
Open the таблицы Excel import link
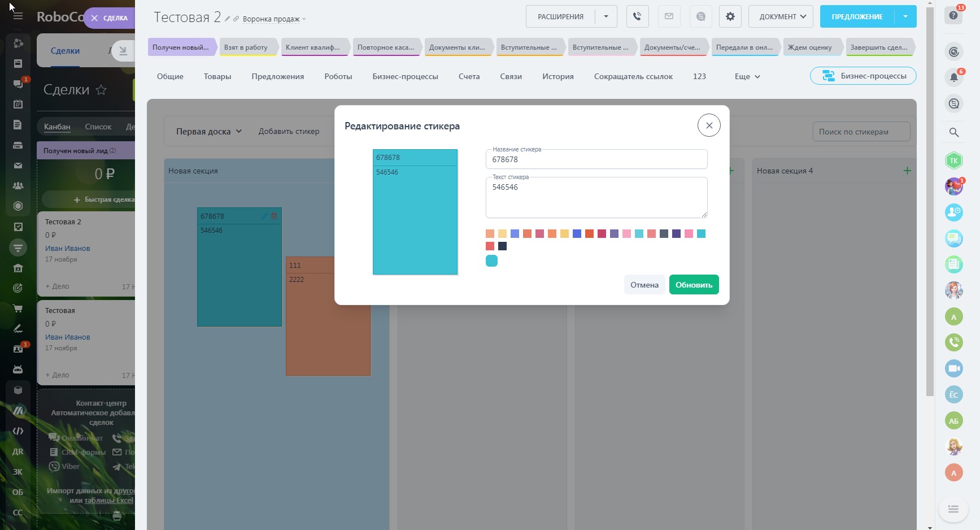108,501
